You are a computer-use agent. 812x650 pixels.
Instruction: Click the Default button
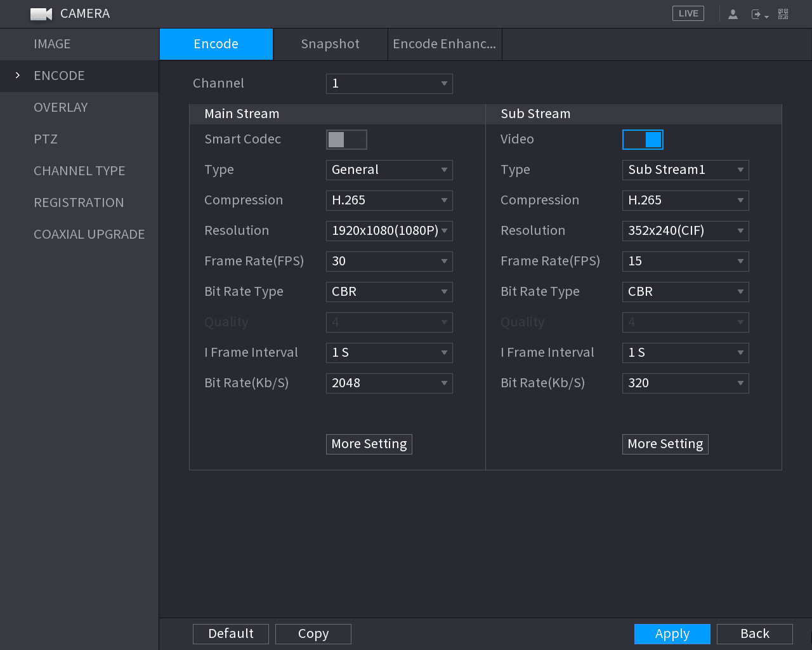pyautogui.click(x=231, y=634)
